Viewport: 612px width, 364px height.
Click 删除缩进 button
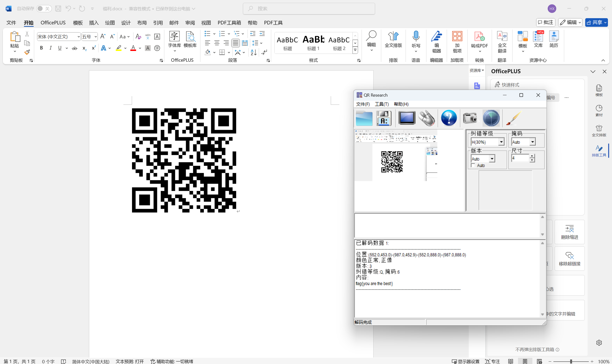point(569,232)
